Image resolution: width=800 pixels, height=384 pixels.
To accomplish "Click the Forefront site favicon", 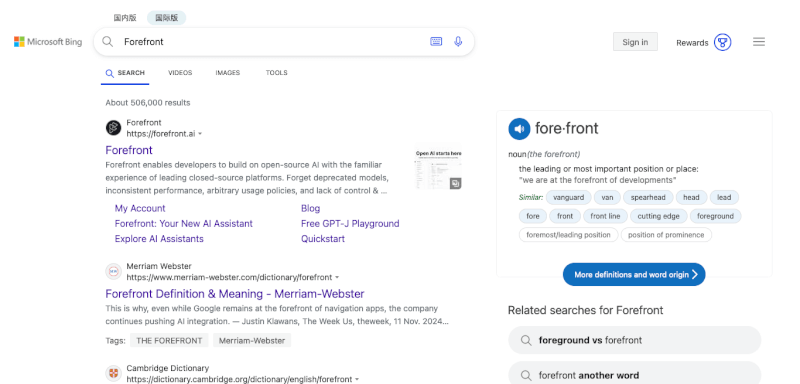I will (x=113, y=127).
